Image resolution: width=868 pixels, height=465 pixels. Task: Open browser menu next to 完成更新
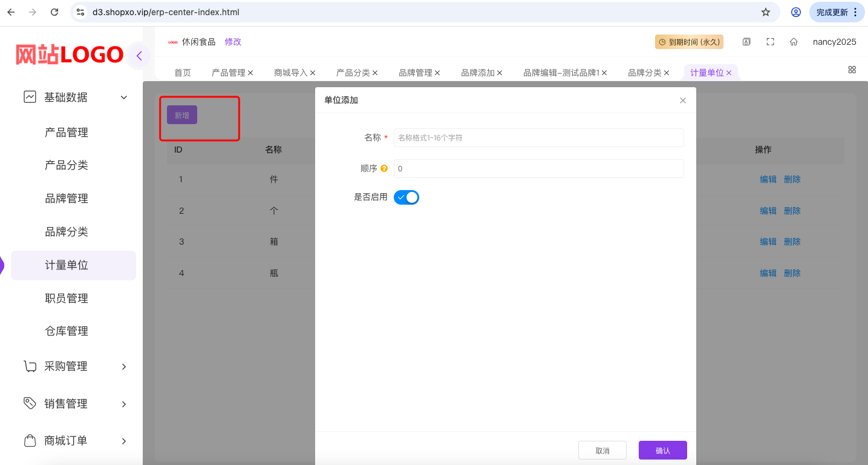(855, 12)
